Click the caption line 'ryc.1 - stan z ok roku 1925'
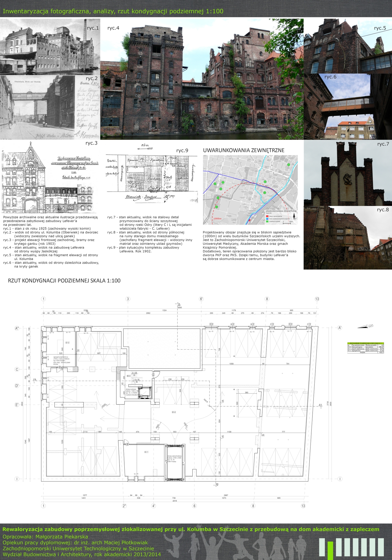 coord(47,229)
